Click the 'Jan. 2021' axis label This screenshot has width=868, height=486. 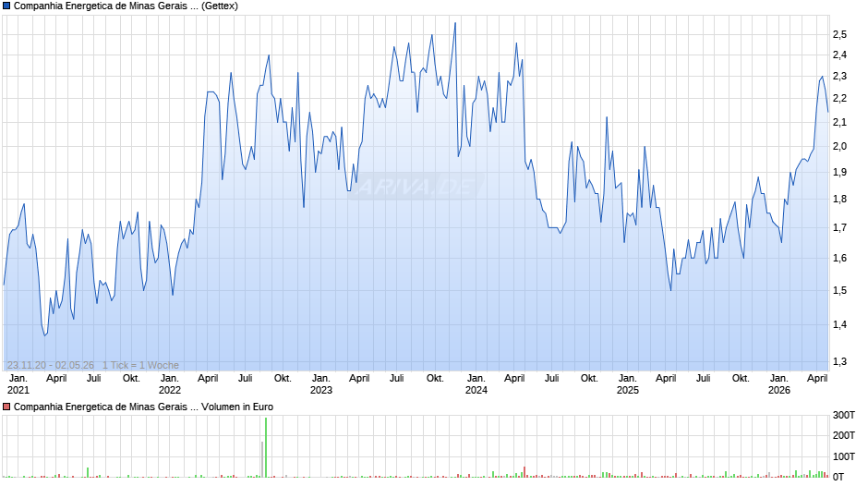tap(18, 384)
